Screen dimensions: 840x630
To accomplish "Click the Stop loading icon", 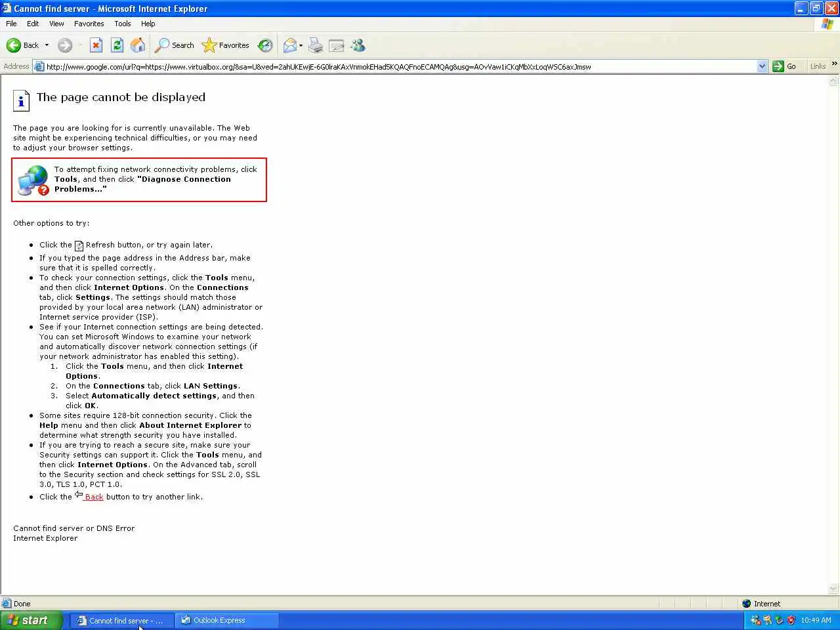I will click(96, 45).
